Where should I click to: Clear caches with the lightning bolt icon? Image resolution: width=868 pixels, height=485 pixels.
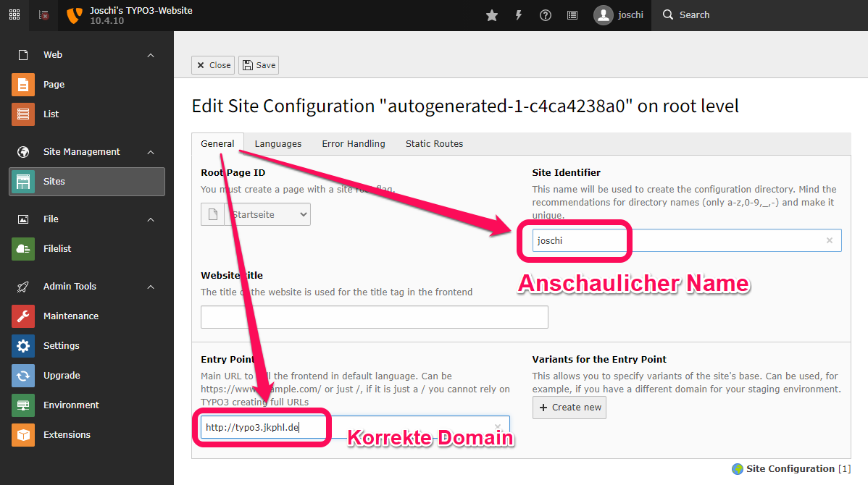tap(519, 14)
